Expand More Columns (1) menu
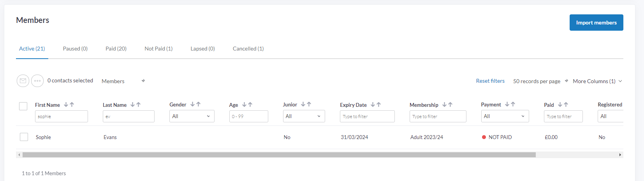Image resolution: width=644 pixels, height=181 pixels. tap(597, 81)
